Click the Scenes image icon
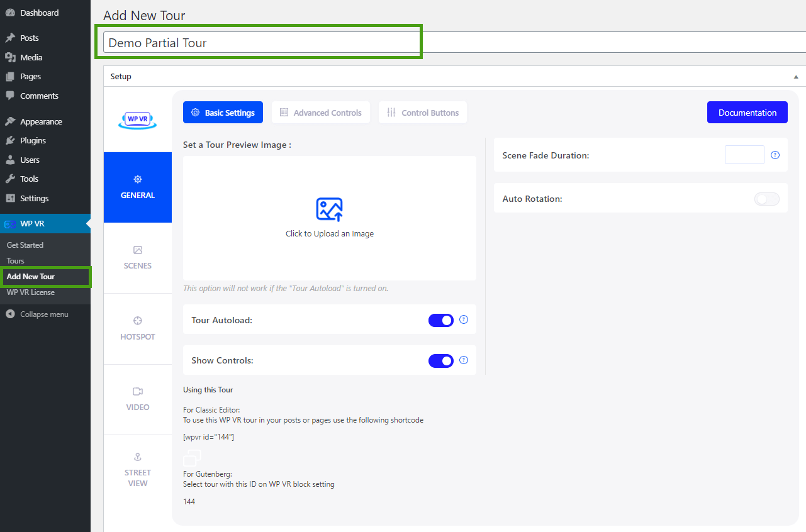 [x=138, y=250]
